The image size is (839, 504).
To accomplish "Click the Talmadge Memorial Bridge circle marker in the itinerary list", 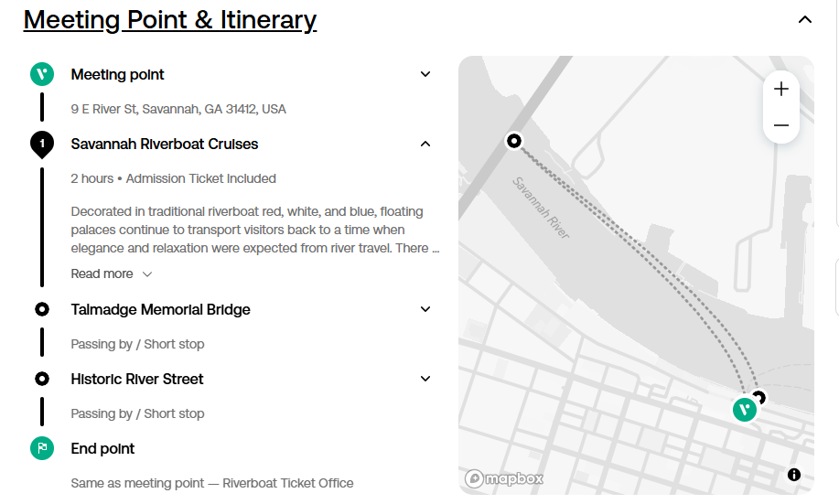I will coord(42,309).
